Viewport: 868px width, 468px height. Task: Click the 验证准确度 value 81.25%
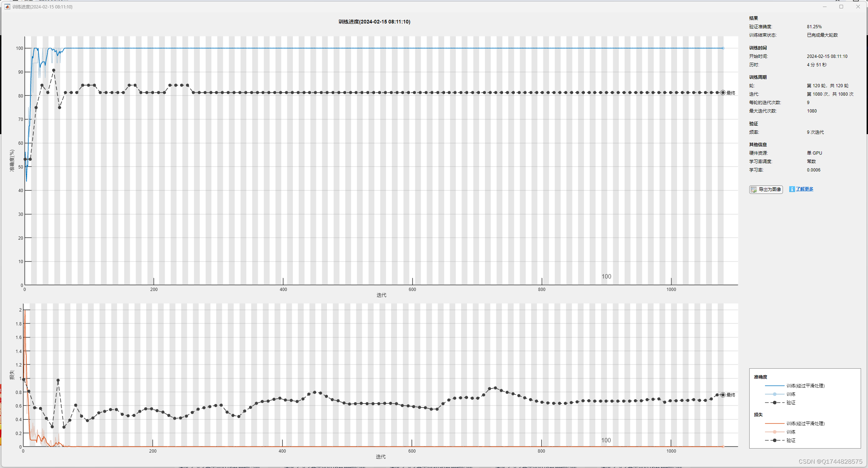(814, 27)
